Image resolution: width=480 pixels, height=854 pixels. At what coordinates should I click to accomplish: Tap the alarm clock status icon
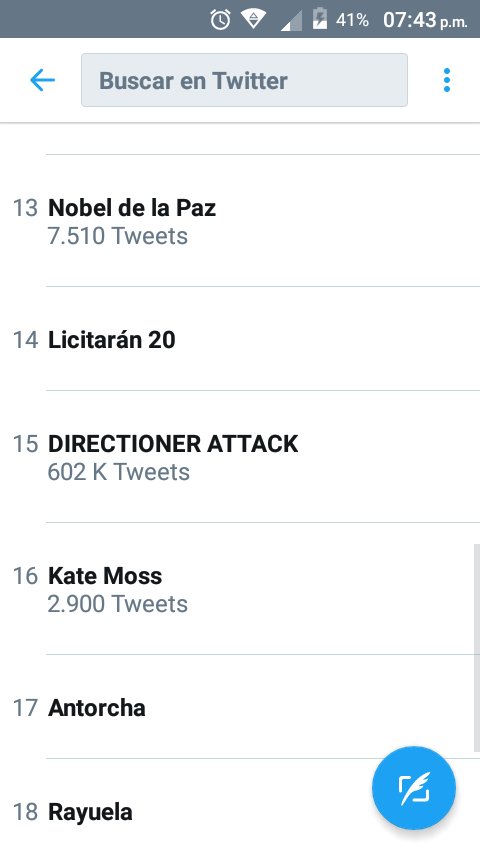220,20
